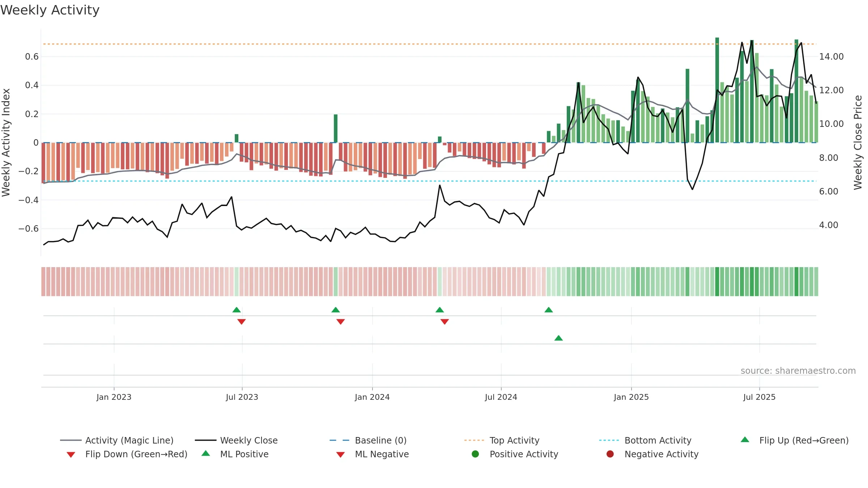Click the Flip Up marker near Jul 2023
The height and width of the screenshot is (488, 868).
tap(237, 310)
